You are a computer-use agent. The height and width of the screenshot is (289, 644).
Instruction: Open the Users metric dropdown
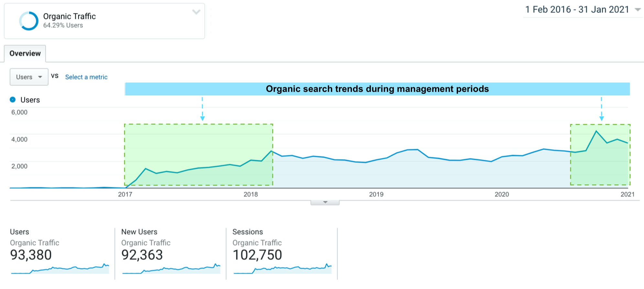(29, 77)
